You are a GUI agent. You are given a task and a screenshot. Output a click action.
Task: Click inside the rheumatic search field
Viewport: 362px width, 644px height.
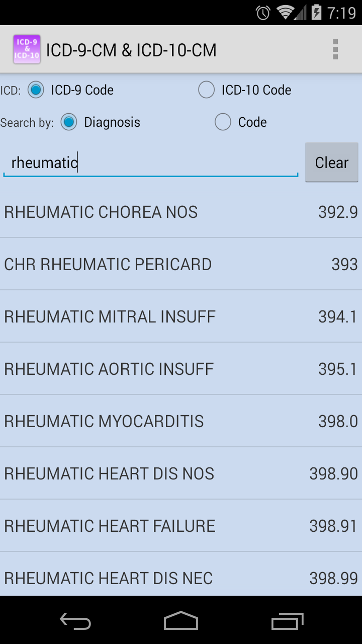click(150, 162)
